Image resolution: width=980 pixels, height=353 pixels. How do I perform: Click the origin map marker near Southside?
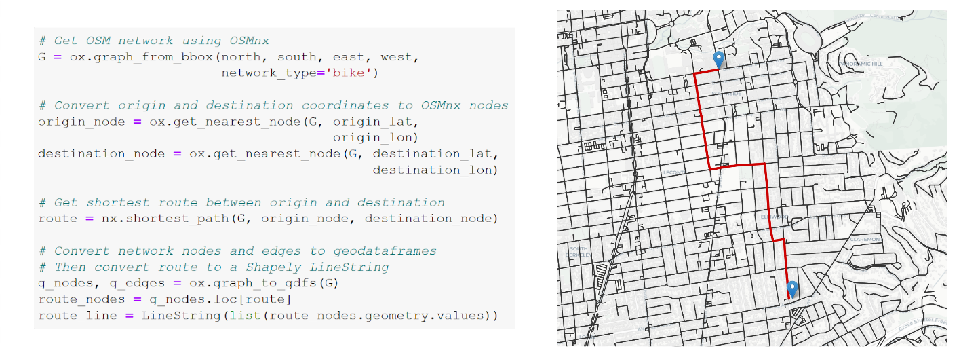[719, 60]
